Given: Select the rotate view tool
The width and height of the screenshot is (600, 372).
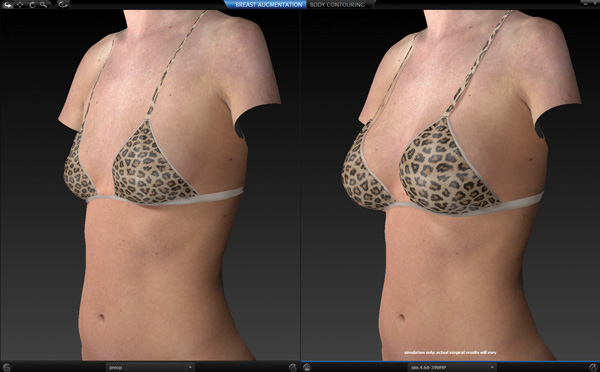Looking at the screenshot, I should click(33, 5).
